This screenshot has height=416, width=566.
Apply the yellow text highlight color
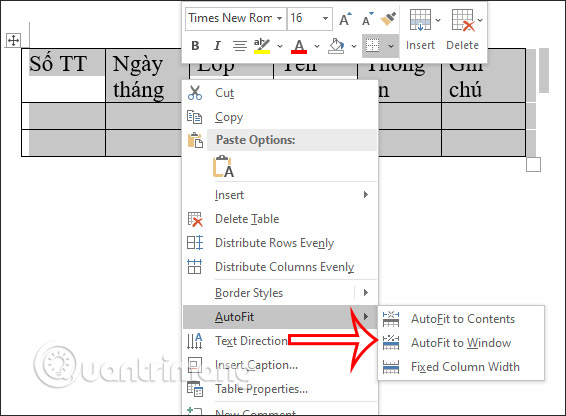coord(262,46)
